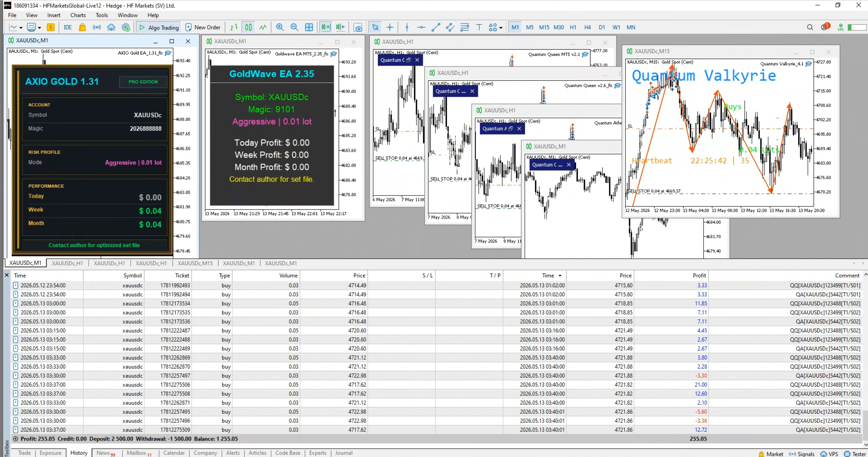Screen dimensions: 868x457
Task: Select the trendline drawing tool
Action: 436,27
